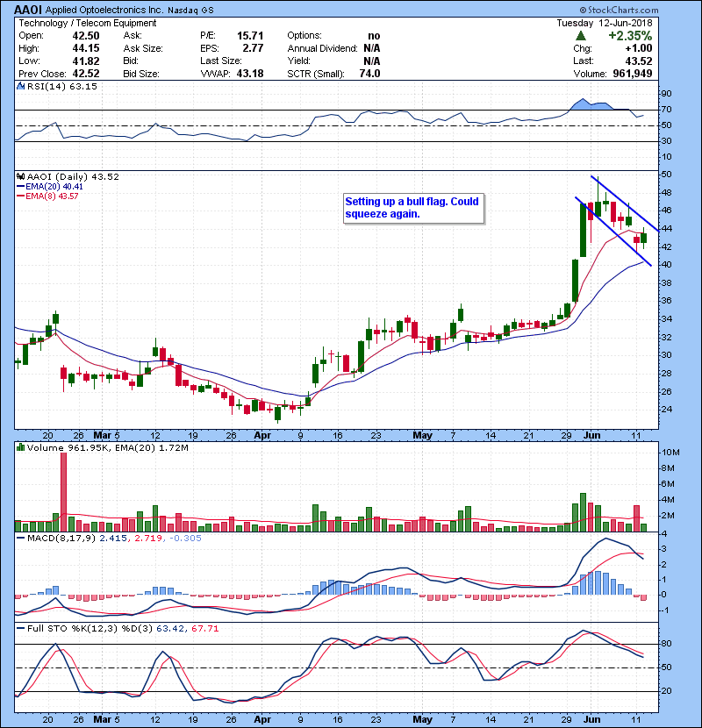This screenshot has width=702, height=728.
Task: Click the green up triangle next to +2.35%
Action: tap(580, 36)
